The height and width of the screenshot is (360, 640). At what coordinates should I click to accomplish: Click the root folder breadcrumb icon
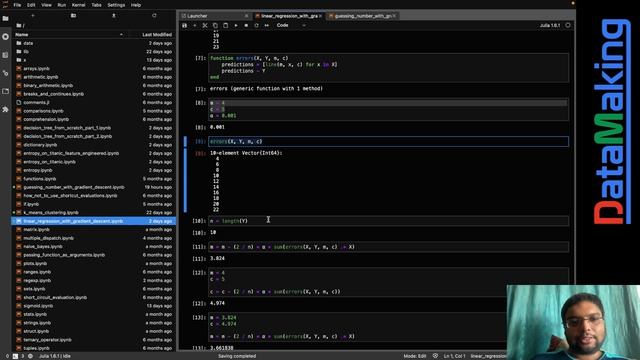click(19, 25)
